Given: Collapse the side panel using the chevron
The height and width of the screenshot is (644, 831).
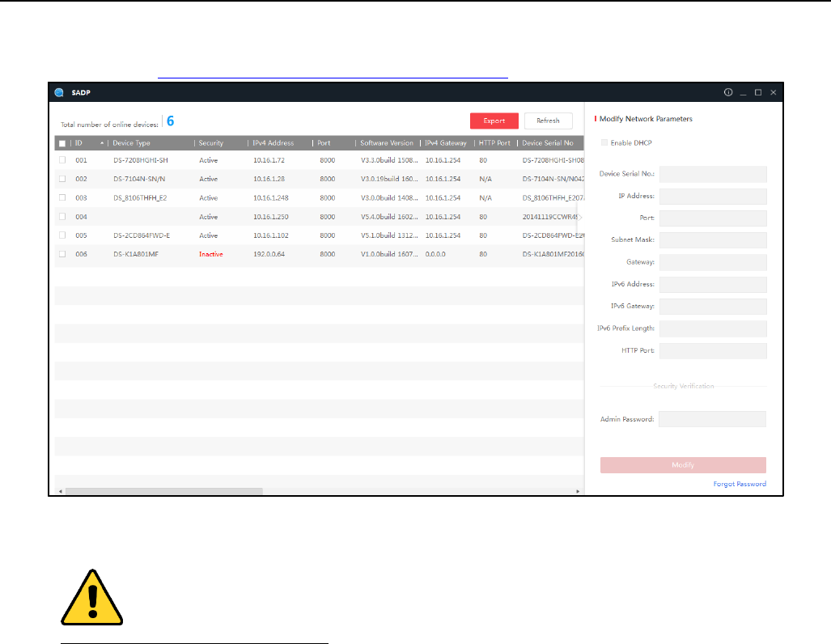Looking at the screenshot, I should (580, 217).
